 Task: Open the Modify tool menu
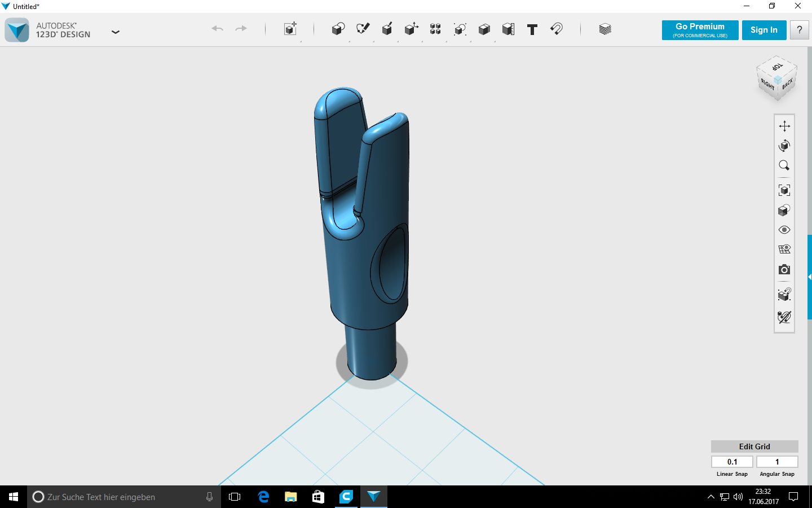pyautogui.click(x=412, y=29)
